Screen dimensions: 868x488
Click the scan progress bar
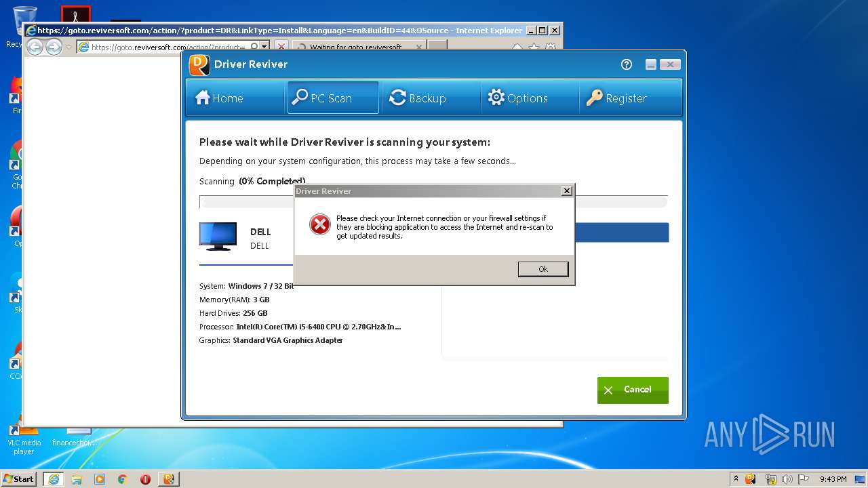tap(433, 202)
